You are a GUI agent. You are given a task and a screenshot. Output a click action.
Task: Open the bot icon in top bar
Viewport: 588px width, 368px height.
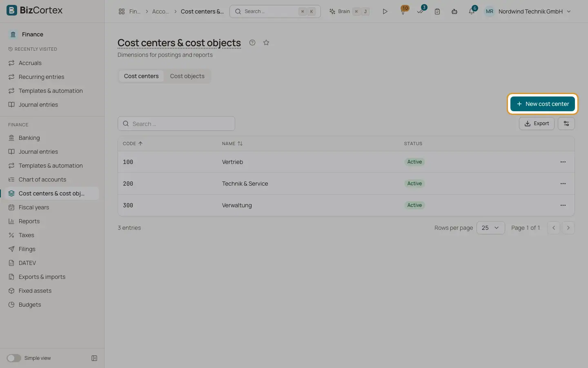click(x=454, y=11)
